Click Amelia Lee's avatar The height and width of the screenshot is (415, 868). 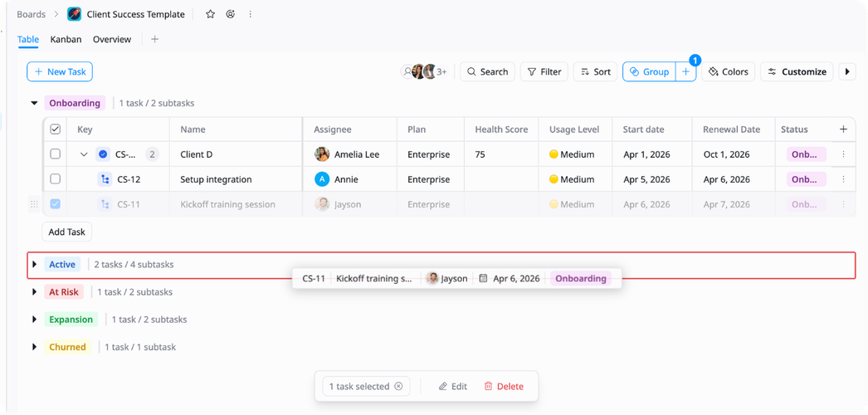point(322,154)
